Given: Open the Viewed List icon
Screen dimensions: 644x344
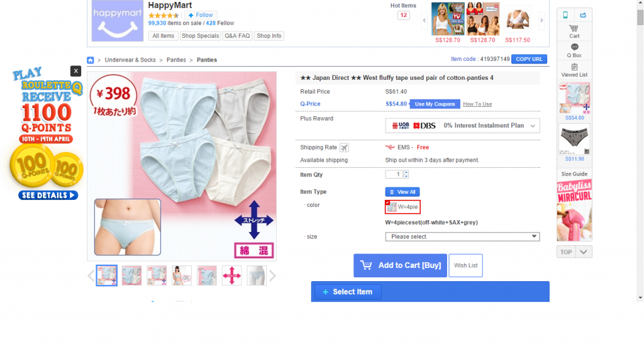Looking at the screenshot, I should [x=574, y=70].
